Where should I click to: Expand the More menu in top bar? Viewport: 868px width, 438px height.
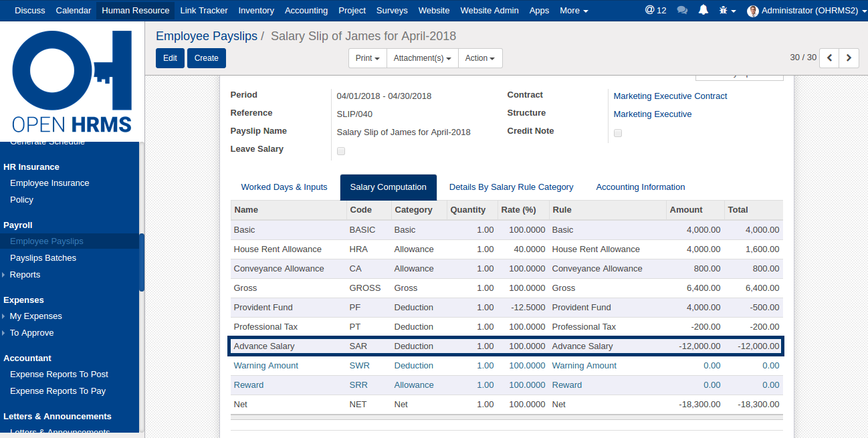(574, 11)
